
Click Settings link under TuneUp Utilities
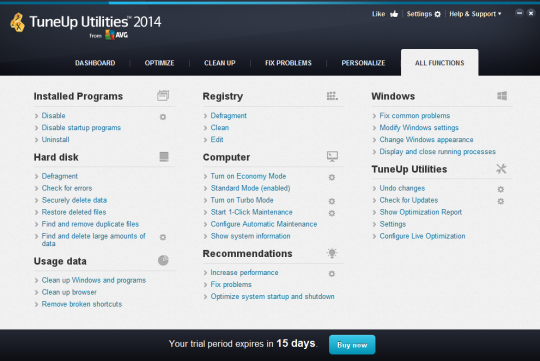(x=393, y=224)
